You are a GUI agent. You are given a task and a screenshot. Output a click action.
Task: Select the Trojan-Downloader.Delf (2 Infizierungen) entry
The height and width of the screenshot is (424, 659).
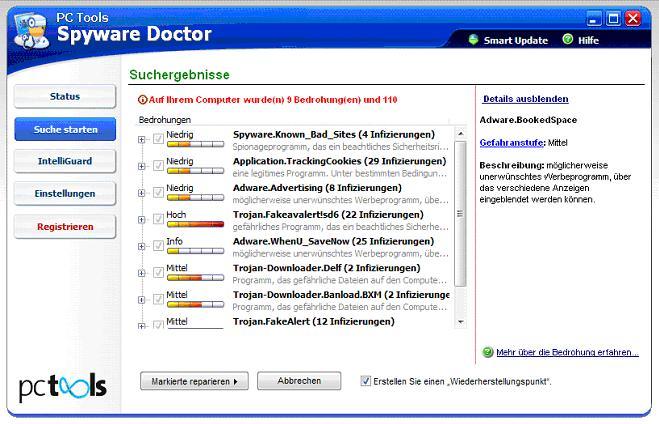click(327, 268)
